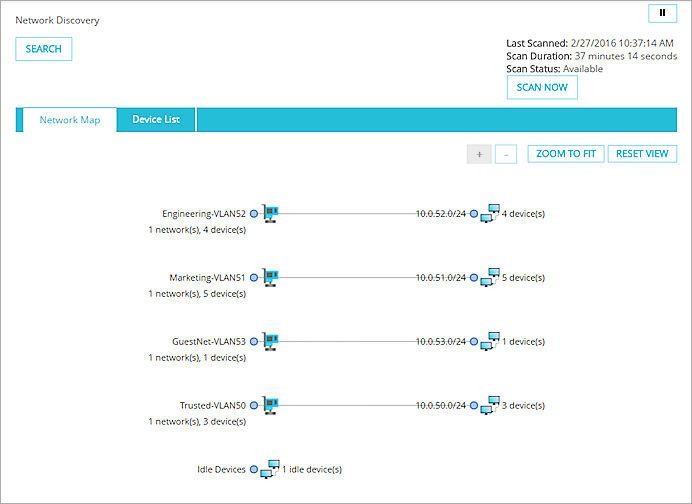The height and width of the screenshot is (504, 692).
Task: Toggle the Idle Devices node circle
Action: [254, 469]
